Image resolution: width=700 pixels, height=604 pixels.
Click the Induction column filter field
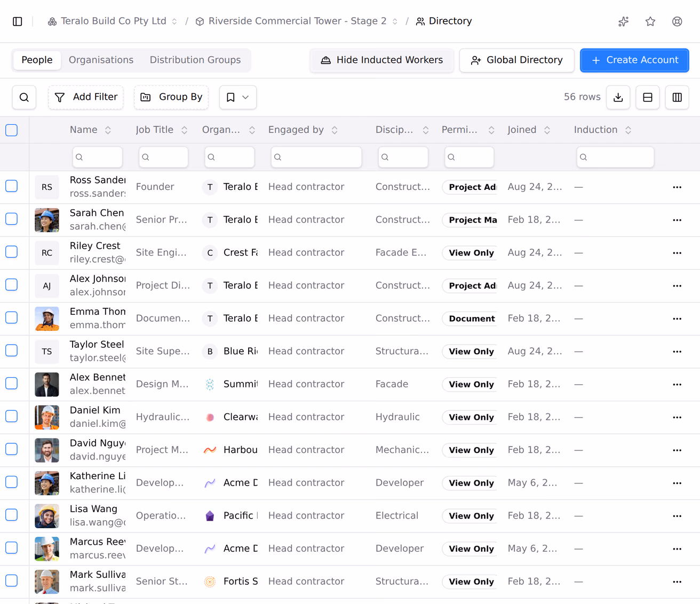615,157
